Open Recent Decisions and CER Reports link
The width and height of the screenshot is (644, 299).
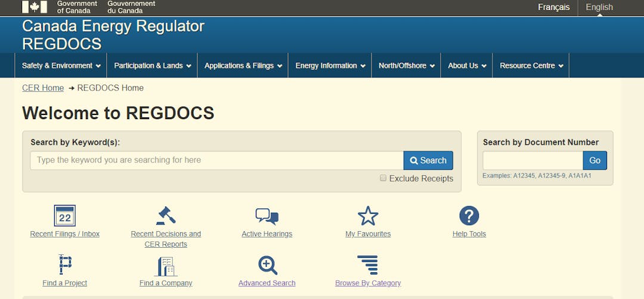pos(166,239)
